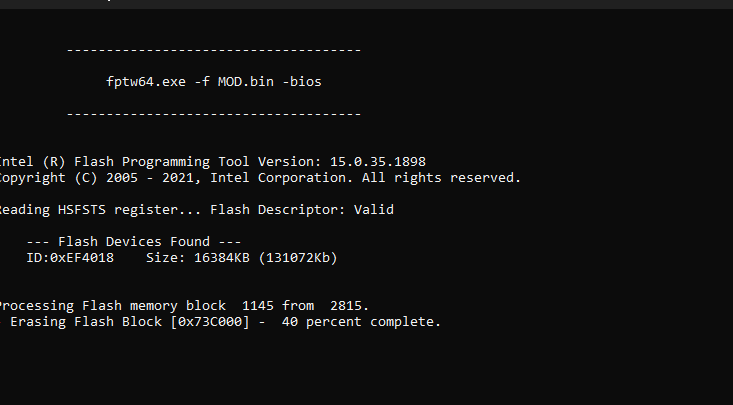Click the (131072Kb) size text
Viewport: 733px width, 405px height.
tap(298, 258)
